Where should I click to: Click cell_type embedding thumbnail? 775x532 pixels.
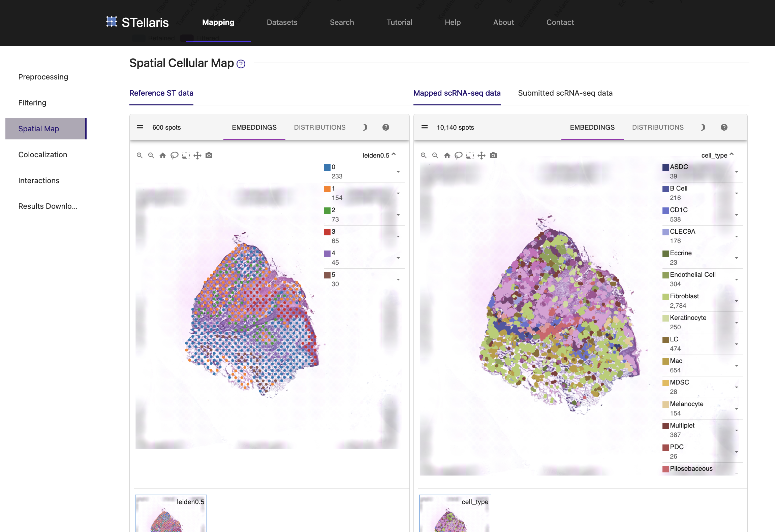tap(455, 513)
